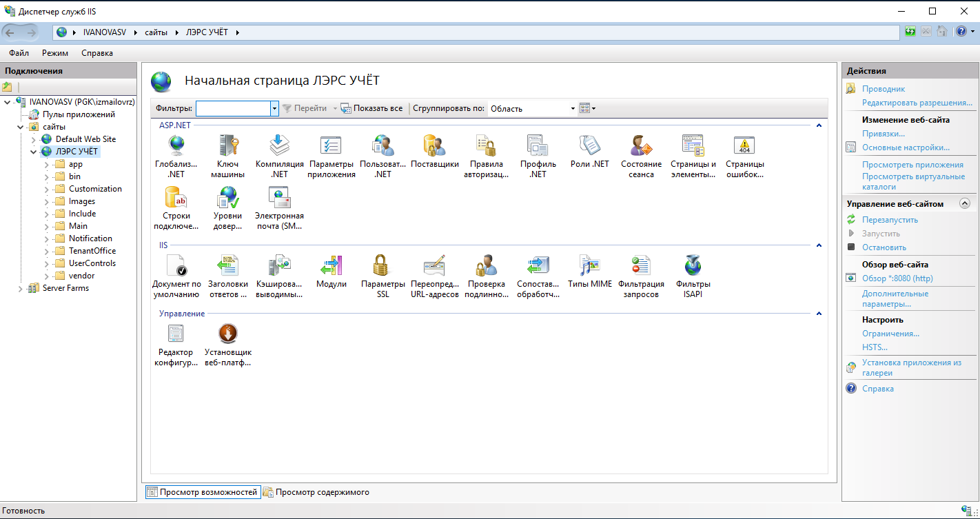This screenshot has width=980, height=519.
Task: Collapse the Управление веб-сайтом actions section
Action: tap(964, 203)
